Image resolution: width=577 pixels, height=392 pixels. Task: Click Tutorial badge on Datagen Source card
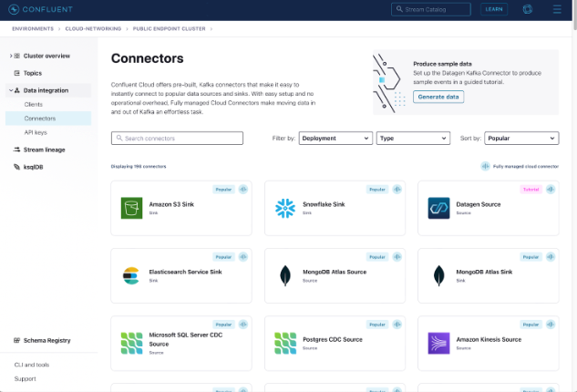point(531,190)
